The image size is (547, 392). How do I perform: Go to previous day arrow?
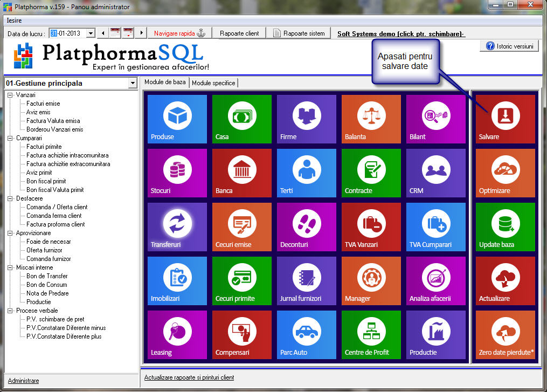pos(103,33)
